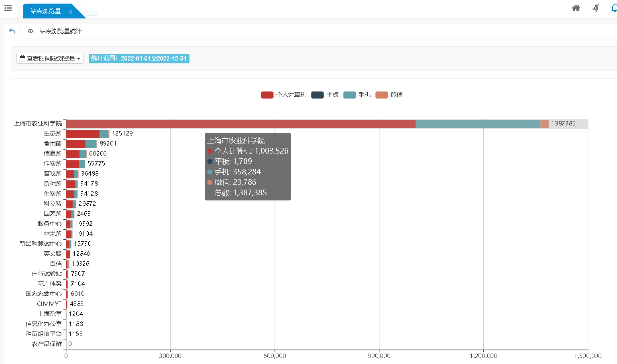617x364 pixels.
Task: Click the 手机 segment of 上海市农业科学院 bar
Action: [477, 124]
